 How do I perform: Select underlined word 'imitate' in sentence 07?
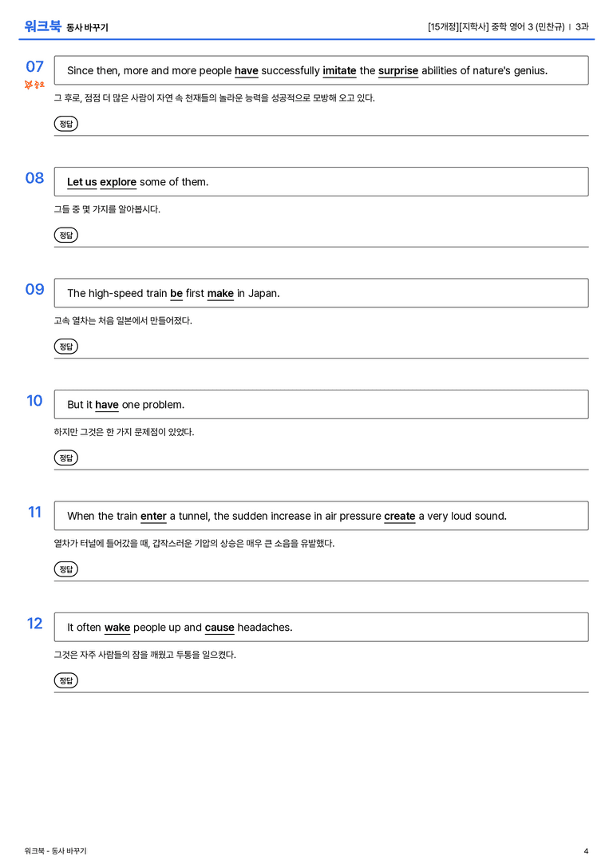click(339, 71)
